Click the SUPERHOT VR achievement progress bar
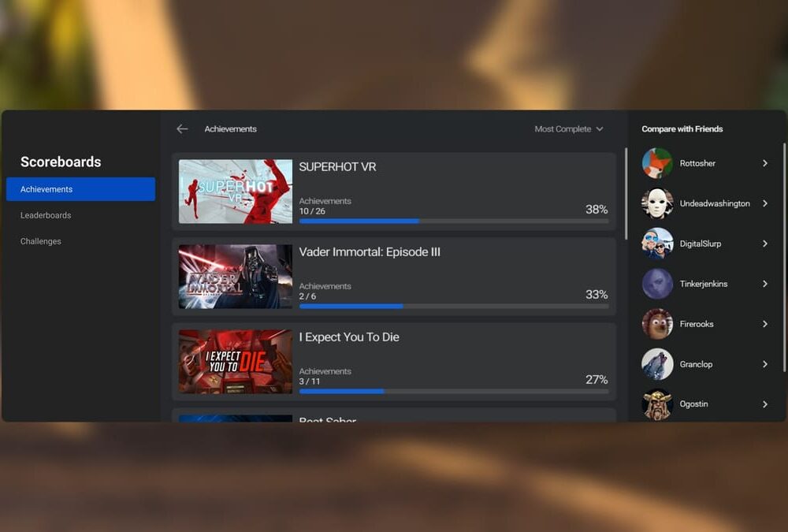The width and height of the screenshot is (788, 532). [454, 221]
